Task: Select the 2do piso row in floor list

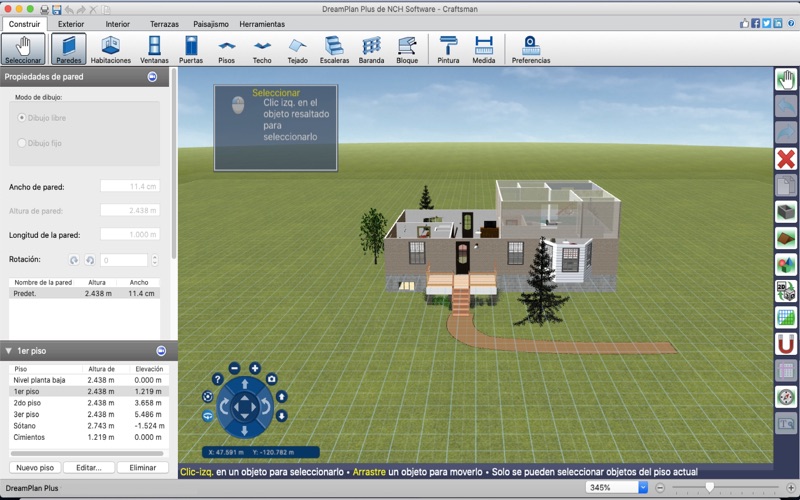Action: pyautogui.click(x=89, y=403)
